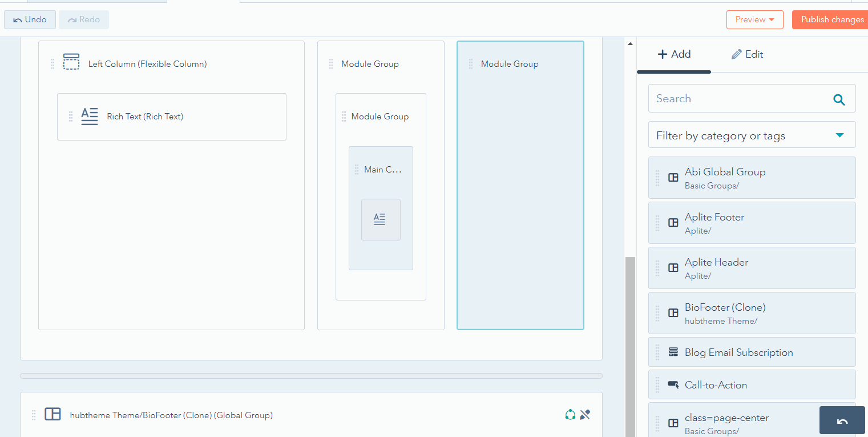Click the vertical scrollbar of the layout canvas
868x437 pixels.
tap(630, 343)
